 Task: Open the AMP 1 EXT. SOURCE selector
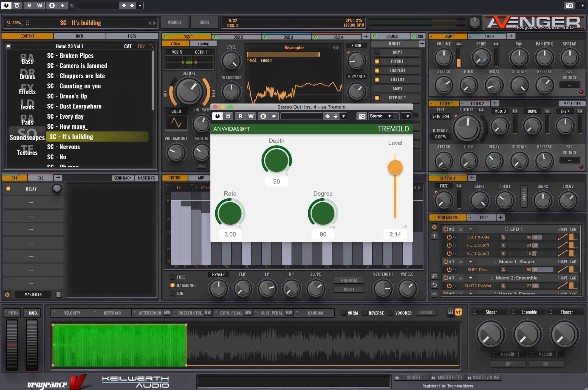pyautogui.click(x=570, y=85)
